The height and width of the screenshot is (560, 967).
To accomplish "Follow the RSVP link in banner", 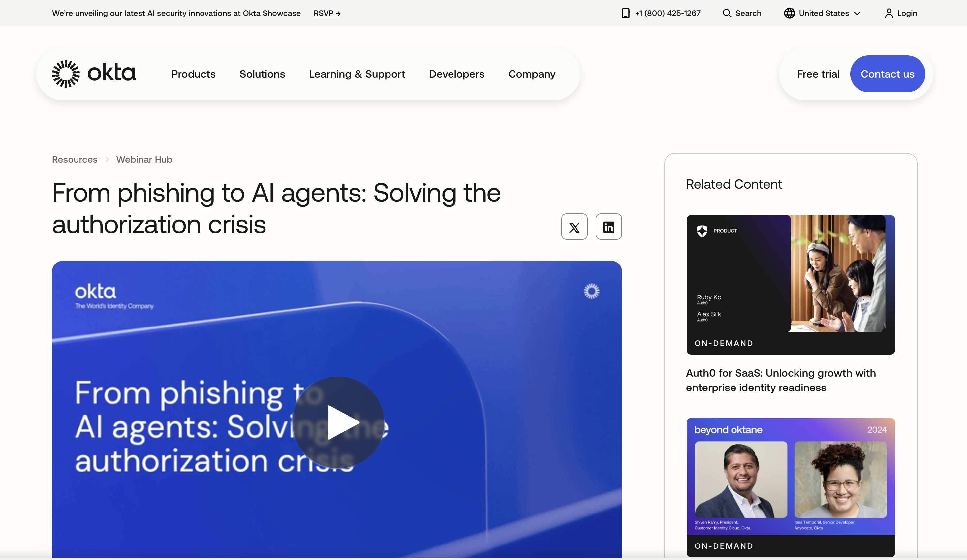I will click(x=327, y=13).
